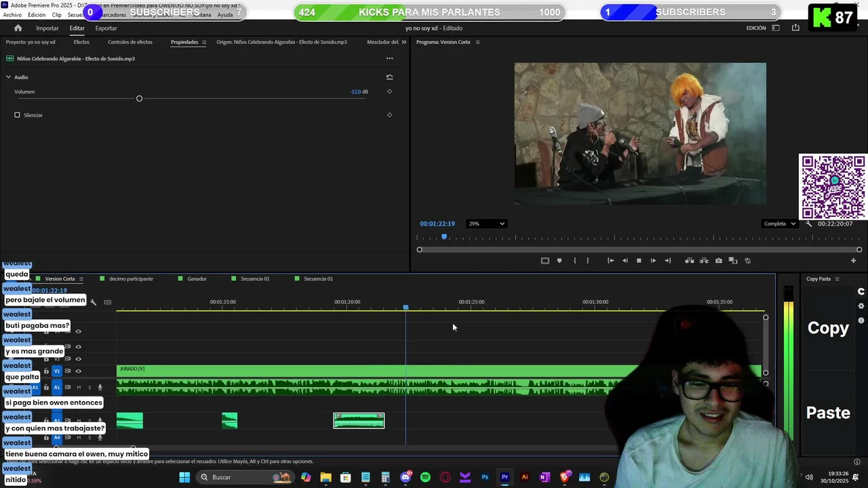Viewport: 868px width, 488px height.
Task: Open File Explorer from the taskbar
Action: [325, 477]
